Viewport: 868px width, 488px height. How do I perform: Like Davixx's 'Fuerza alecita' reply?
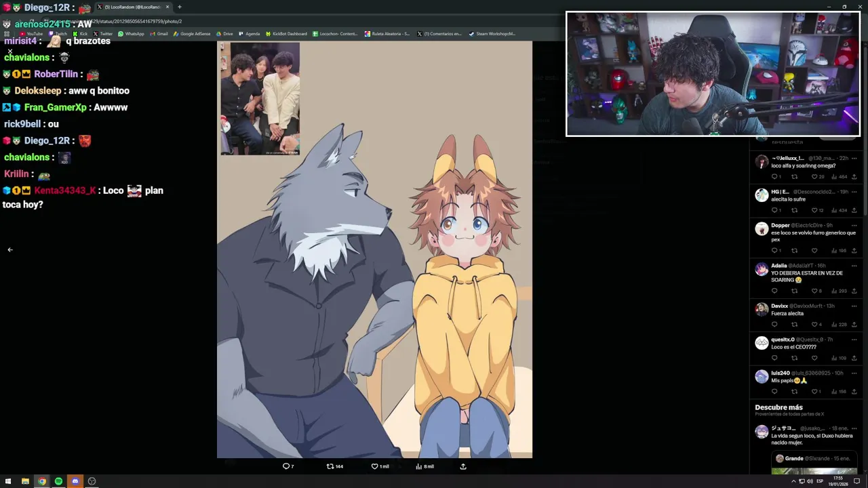(x=814, y=325)
